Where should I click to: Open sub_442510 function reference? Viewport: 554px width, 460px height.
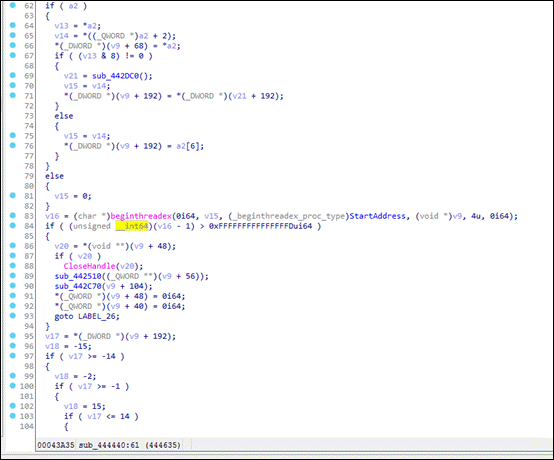click(78, 276)
